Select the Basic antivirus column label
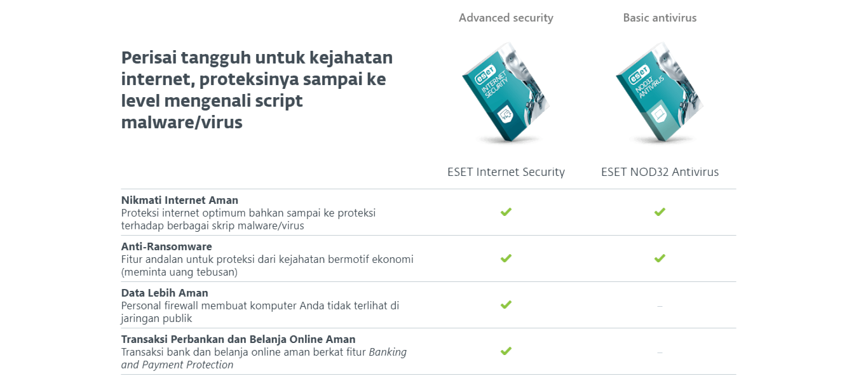 (660, 18)
